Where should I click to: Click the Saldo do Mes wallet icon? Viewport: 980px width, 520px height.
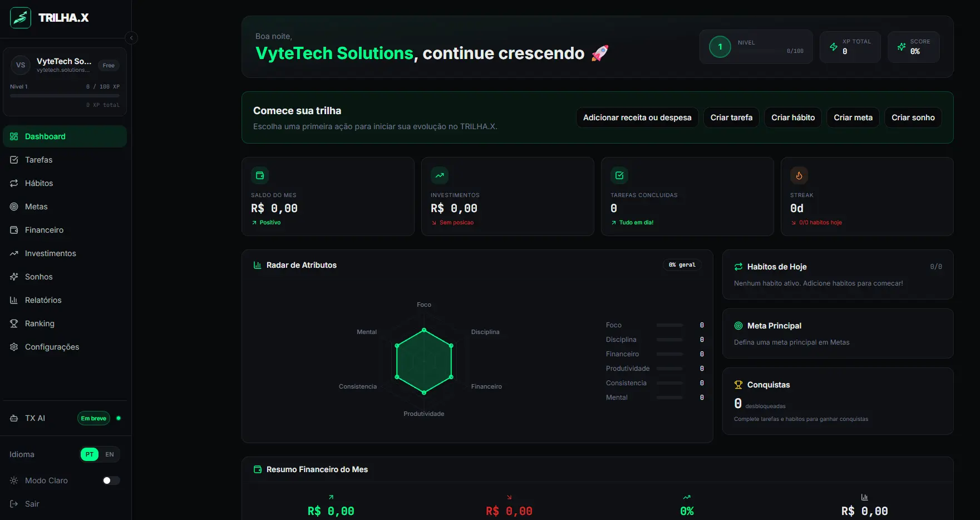point(260,175)
